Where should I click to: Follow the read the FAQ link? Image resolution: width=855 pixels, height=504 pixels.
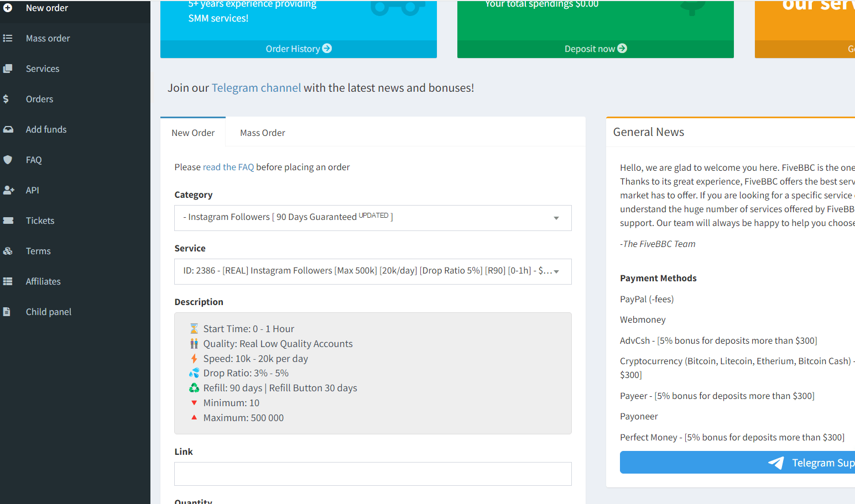pos(228,167)
